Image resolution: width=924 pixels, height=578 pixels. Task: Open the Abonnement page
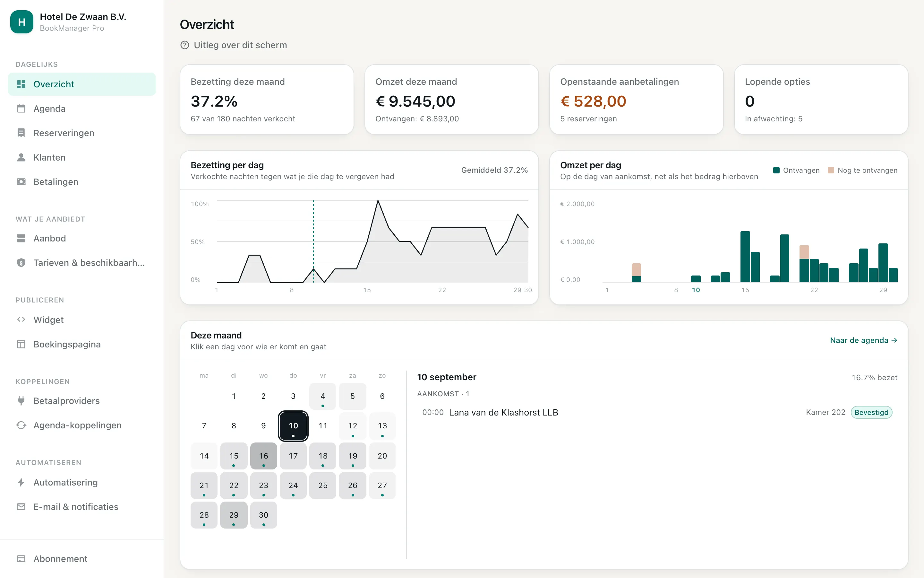(x=82, y=559)
